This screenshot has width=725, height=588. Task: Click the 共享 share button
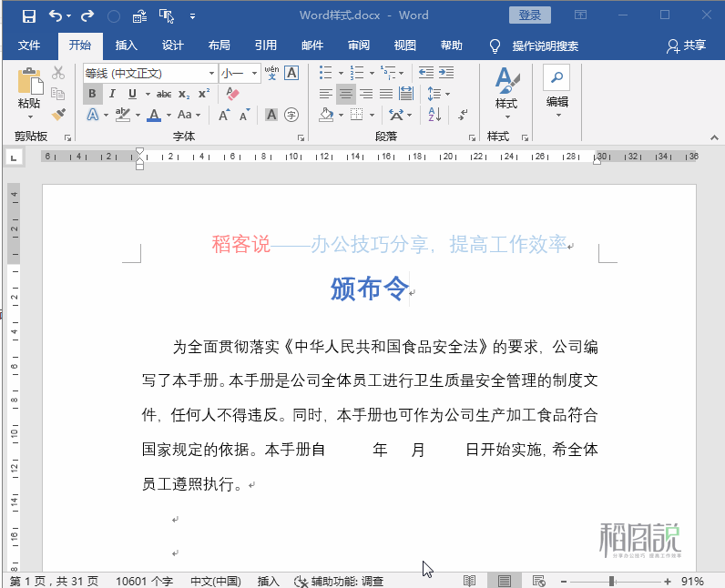tap(687, 46)
